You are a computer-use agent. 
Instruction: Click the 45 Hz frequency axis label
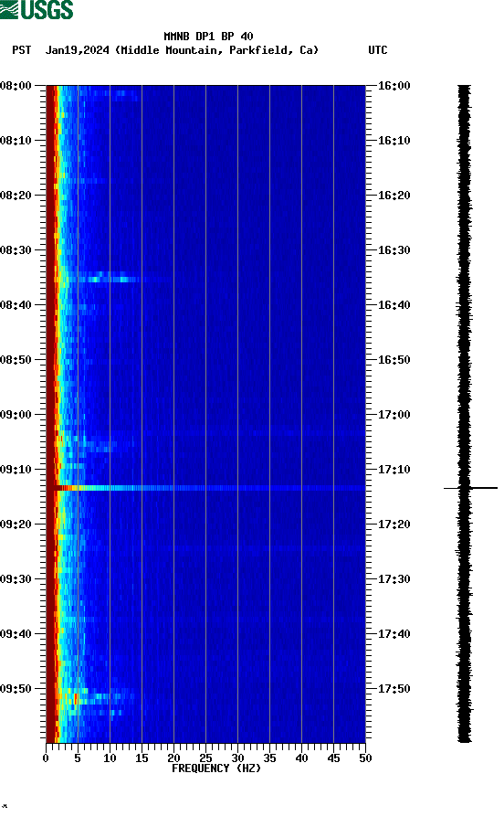(333, 758)
